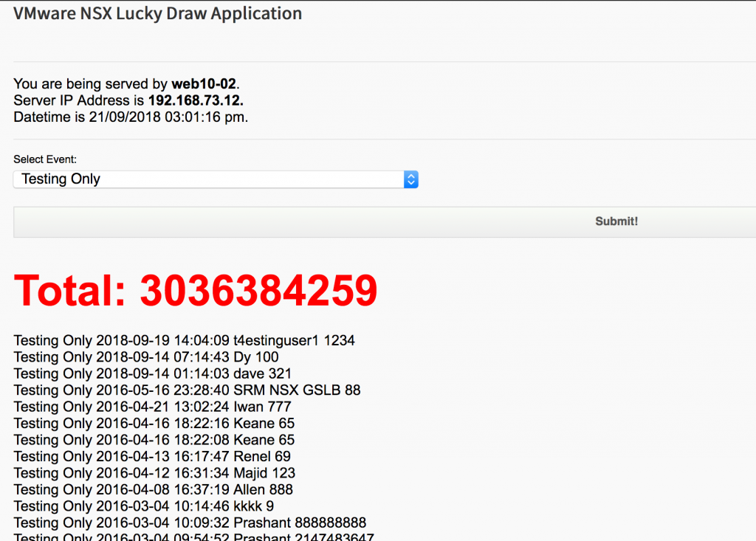Click the red Total: 3036384259 text
The image size is (756, 541).
tap(195, 290)
